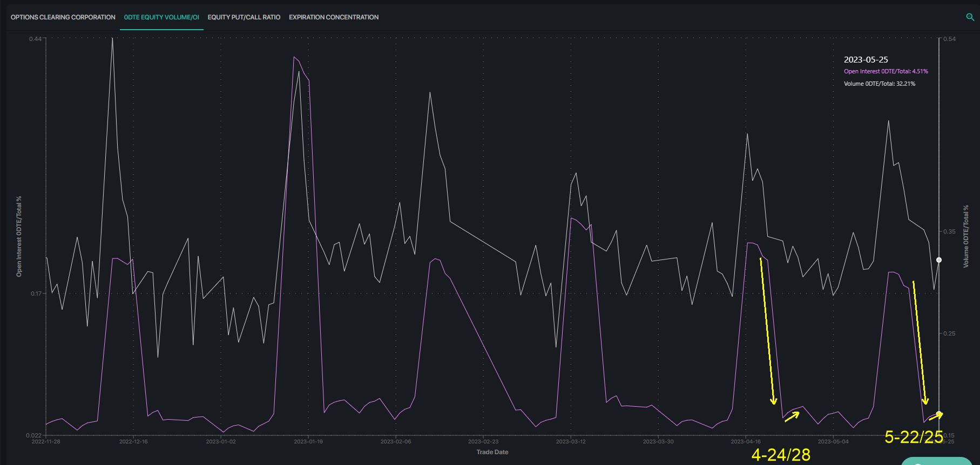Open the Equity Put/Call Ratio tab
Viewport: 980px width, 465px height.
[244, 17]
